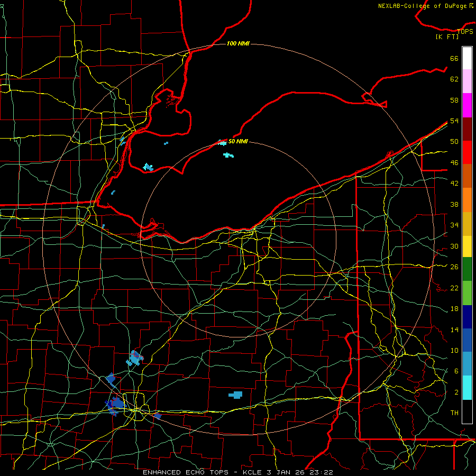
Task: Click the 54 legend value
Action: pos(454,121)
